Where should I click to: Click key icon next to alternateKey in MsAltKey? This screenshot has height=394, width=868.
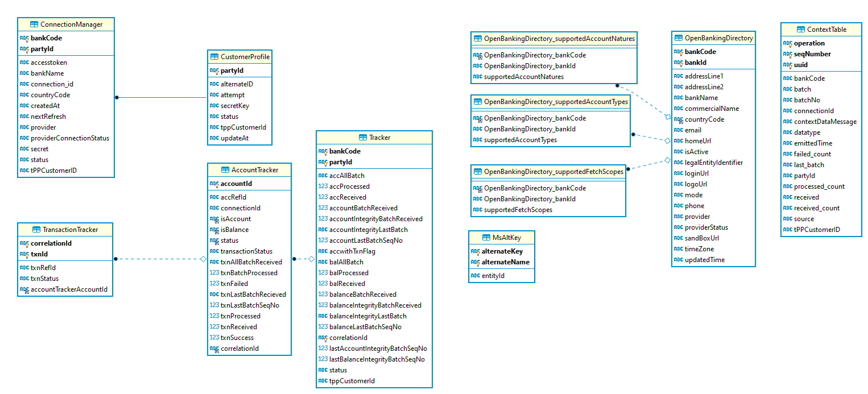click(x=476, y=251)
